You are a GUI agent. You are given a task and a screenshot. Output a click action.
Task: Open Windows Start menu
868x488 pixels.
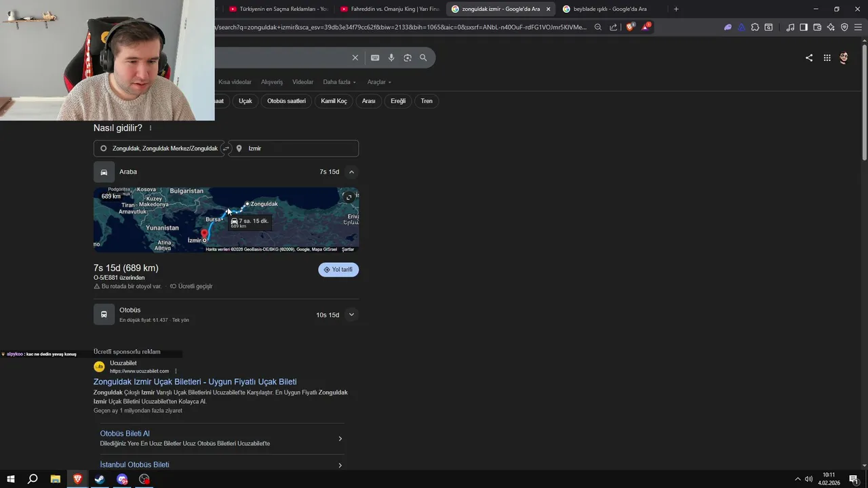[10, 479]
